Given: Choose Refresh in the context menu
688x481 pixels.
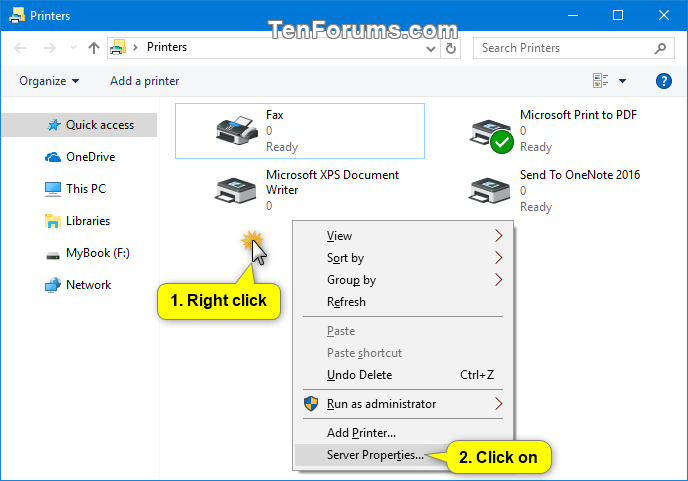Looking at the screenshot, I should tap(403, 302).
